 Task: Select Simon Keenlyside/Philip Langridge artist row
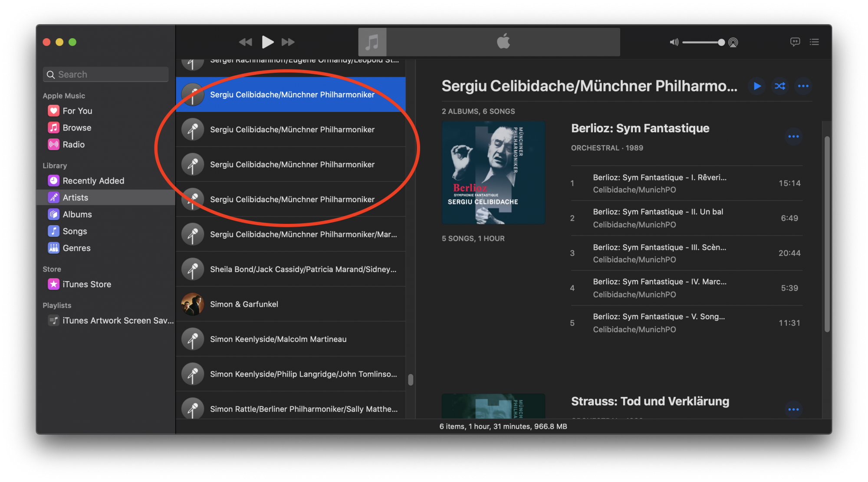point(291,374)
